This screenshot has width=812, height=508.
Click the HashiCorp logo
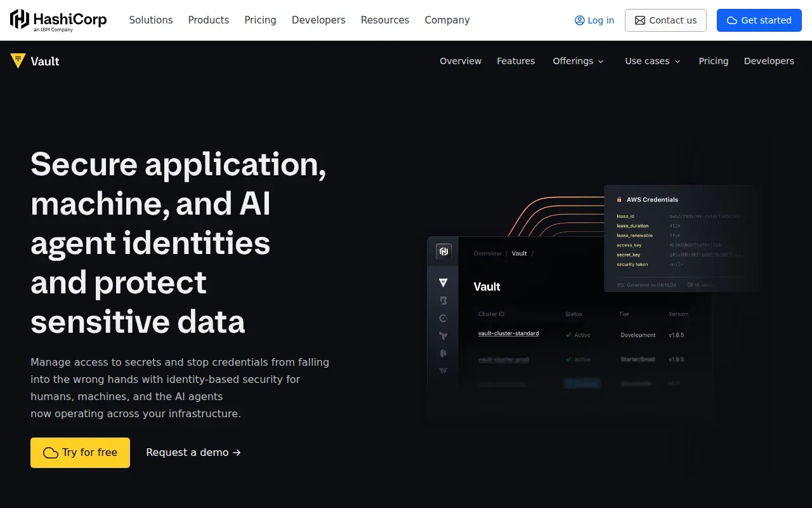pos(58,20)
